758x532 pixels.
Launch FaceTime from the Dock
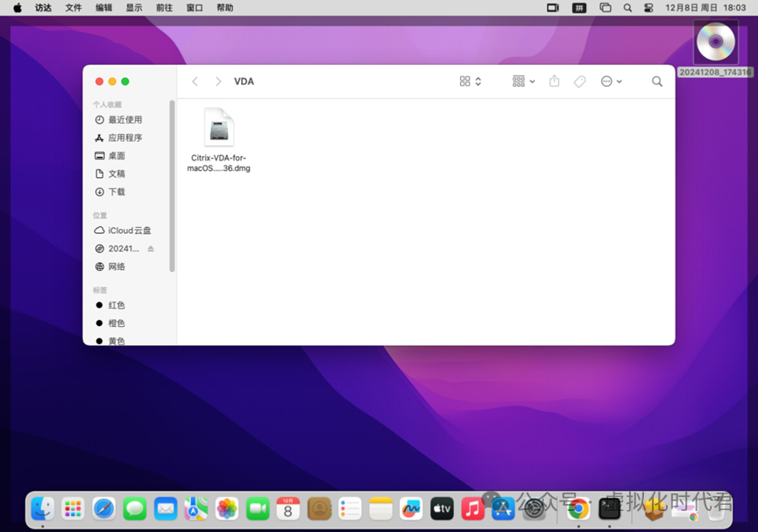[259, 509]
